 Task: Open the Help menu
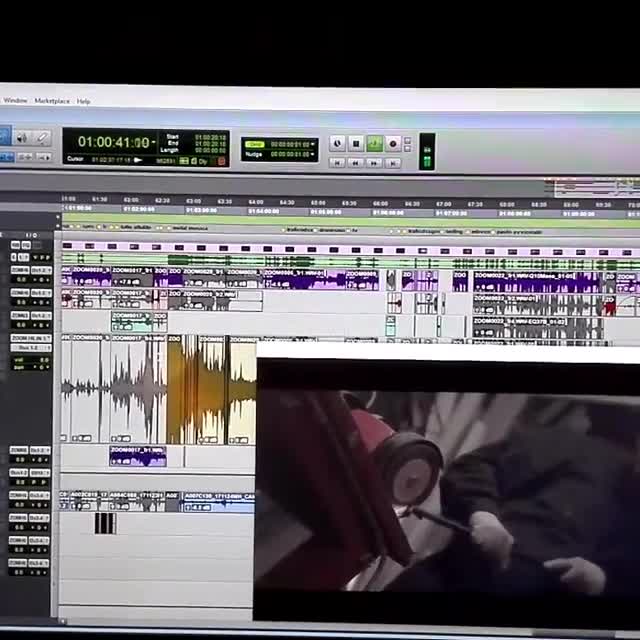tap(83, 101)
